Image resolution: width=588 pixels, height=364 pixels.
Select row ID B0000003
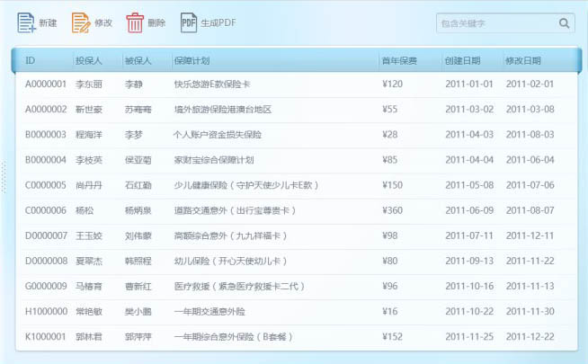coord(46,135)
